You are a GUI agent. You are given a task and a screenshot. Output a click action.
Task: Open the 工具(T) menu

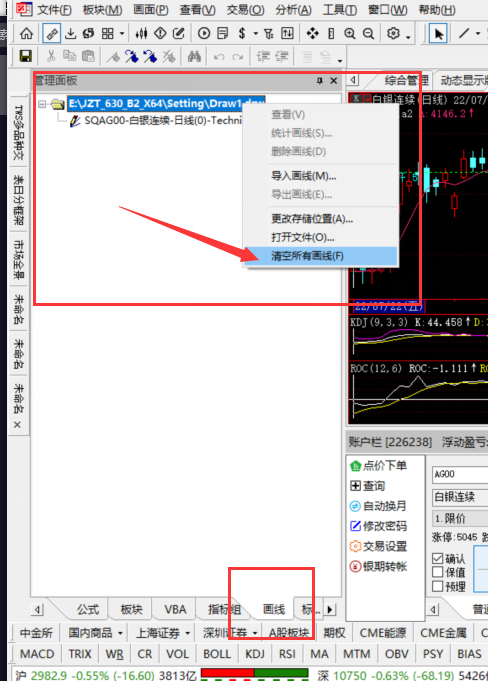(x=340, y=9)
